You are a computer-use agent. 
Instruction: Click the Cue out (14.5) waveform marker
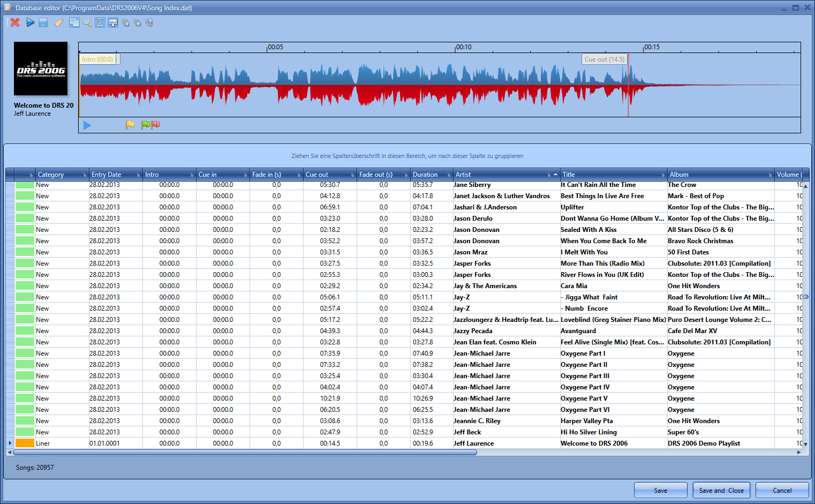(604, 59)
